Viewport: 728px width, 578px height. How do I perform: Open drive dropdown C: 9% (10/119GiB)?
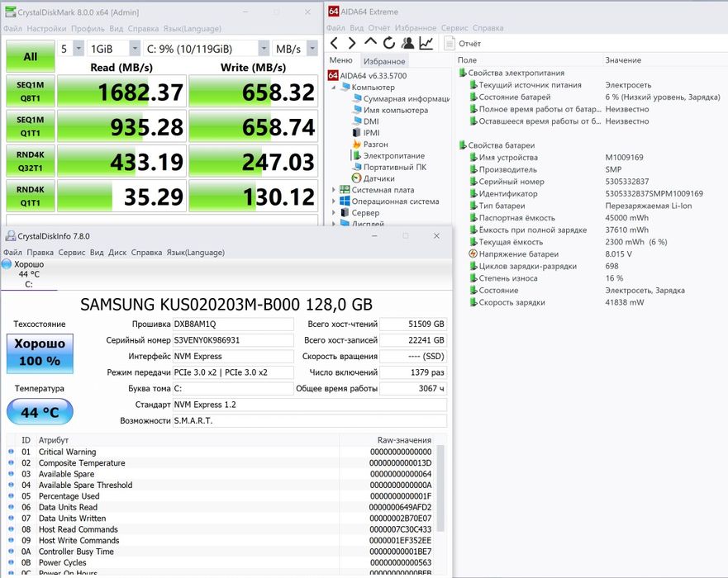pos(206,49)
